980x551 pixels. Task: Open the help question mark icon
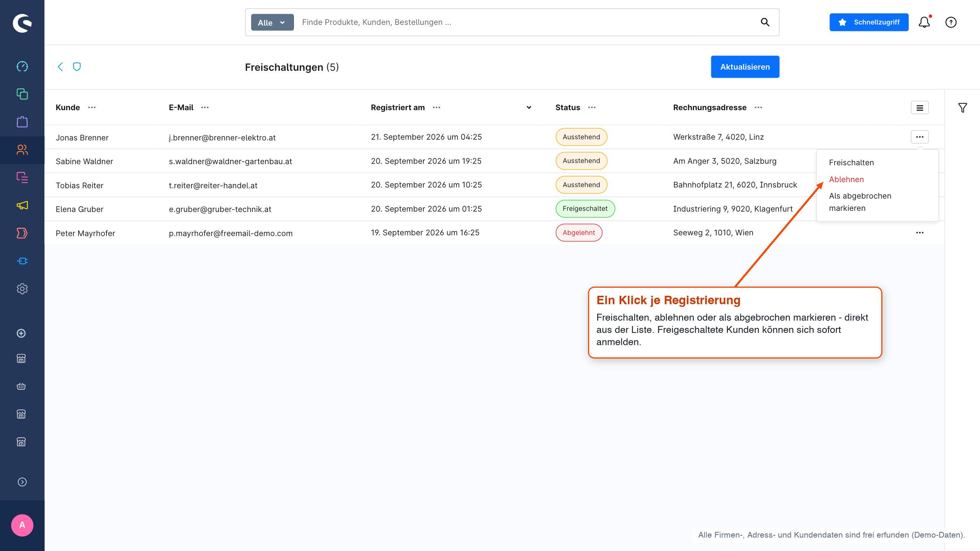click(x=951, y=22)
